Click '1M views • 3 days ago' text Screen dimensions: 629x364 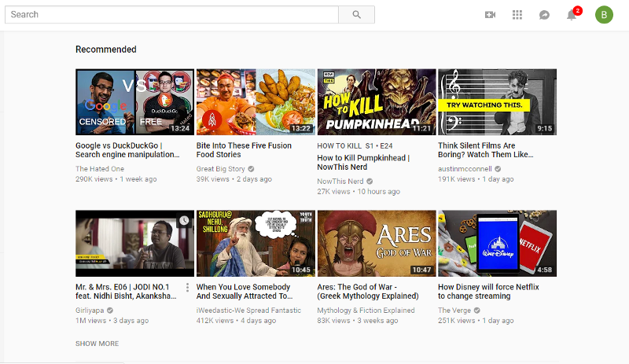112,321
